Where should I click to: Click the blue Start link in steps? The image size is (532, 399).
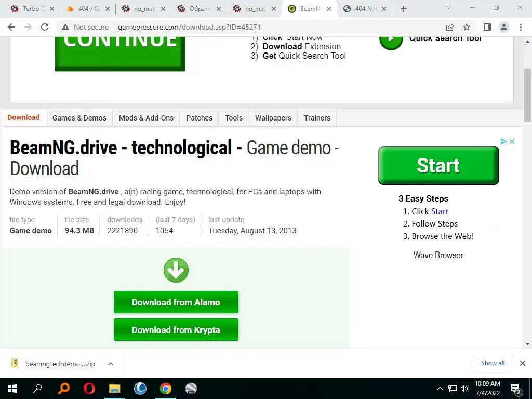click(440, 211)
